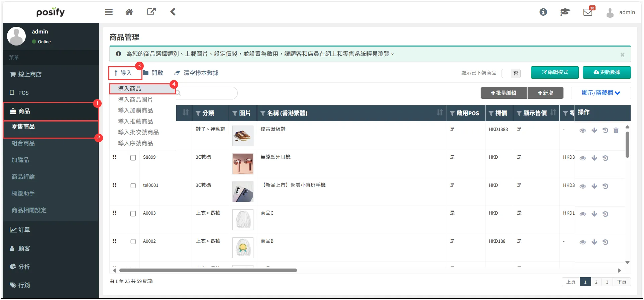The image size is (644, 300).
Task: Click the 編輯模式 button
Action: 554,72
